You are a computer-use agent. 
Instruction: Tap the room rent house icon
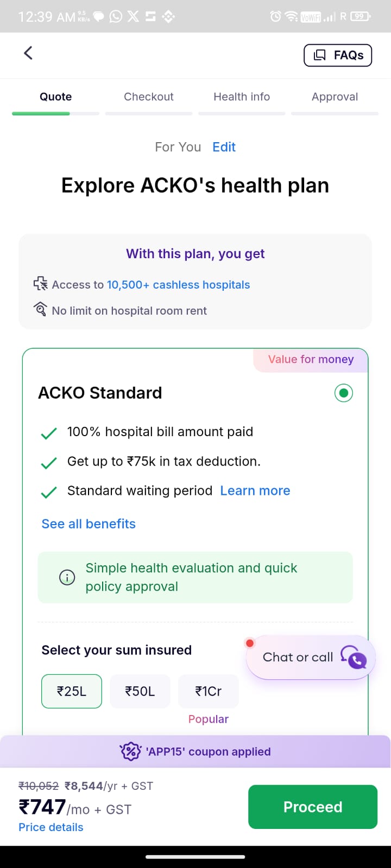[40, 309]
